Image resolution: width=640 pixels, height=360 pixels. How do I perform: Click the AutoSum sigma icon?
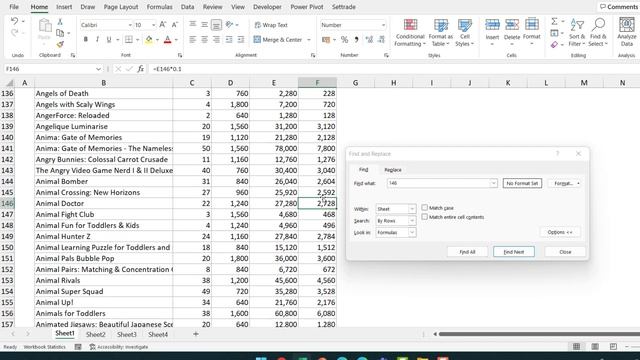click(x=554, y=21)
